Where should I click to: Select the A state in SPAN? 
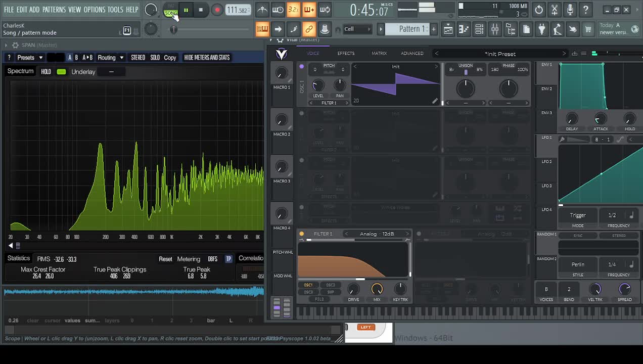[x=70, y=58]
